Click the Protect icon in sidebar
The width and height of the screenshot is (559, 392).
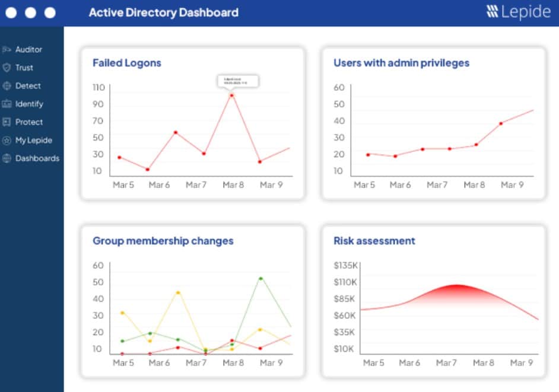point(7,122)
